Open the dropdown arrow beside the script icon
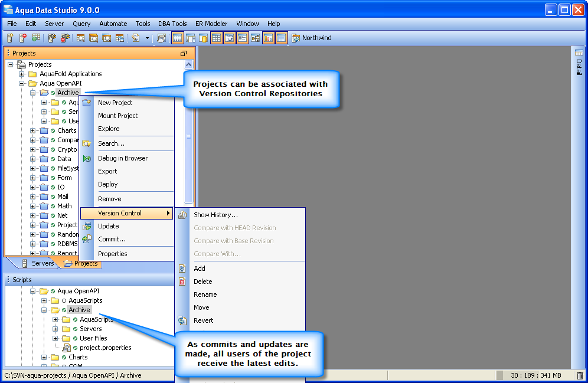 pyautogui.click(x=147, y=38)
